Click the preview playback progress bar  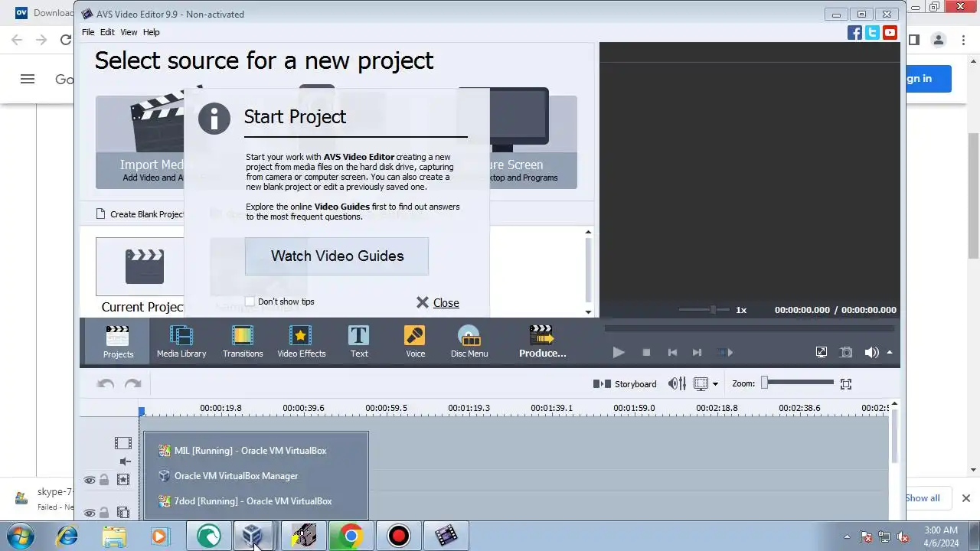tap(749, 328)
